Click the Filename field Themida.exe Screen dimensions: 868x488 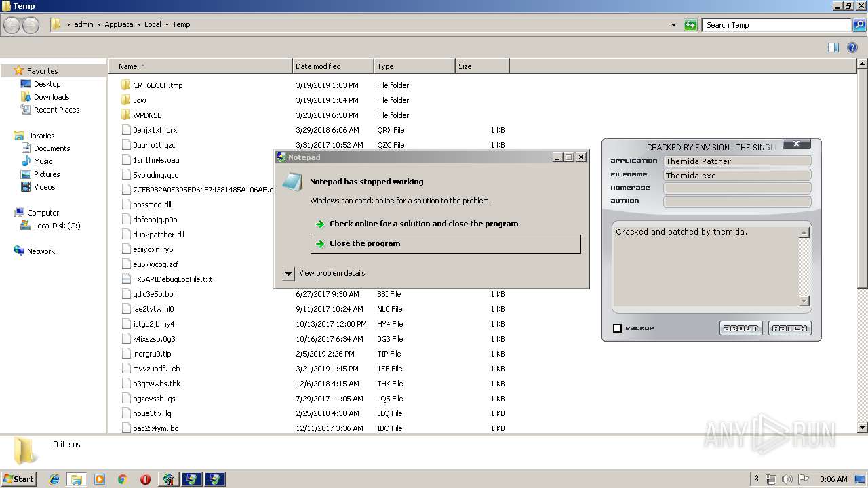click(737, 176)
